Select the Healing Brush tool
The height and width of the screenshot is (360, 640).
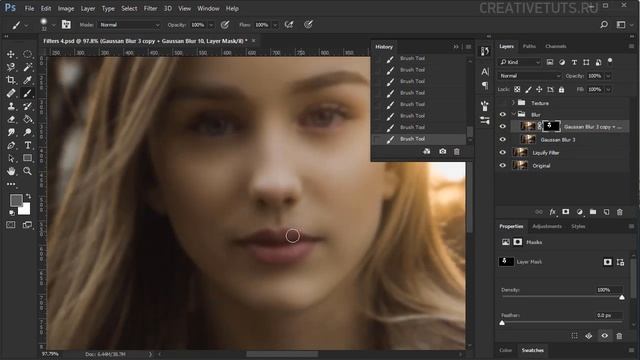[x=11, y=93]
